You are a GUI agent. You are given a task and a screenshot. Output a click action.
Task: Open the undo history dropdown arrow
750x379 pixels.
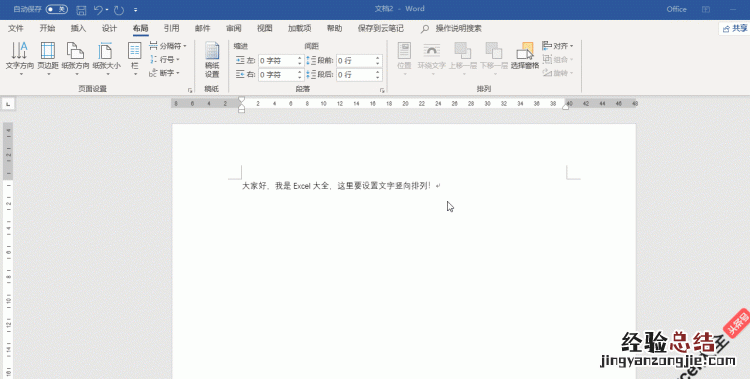[107, 10]
